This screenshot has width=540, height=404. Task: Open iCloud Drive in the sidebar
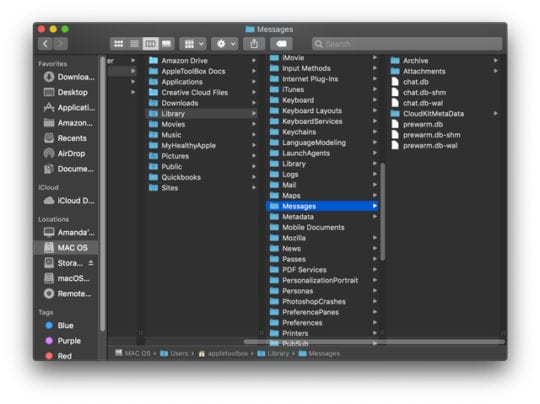(x=69, y=200)
